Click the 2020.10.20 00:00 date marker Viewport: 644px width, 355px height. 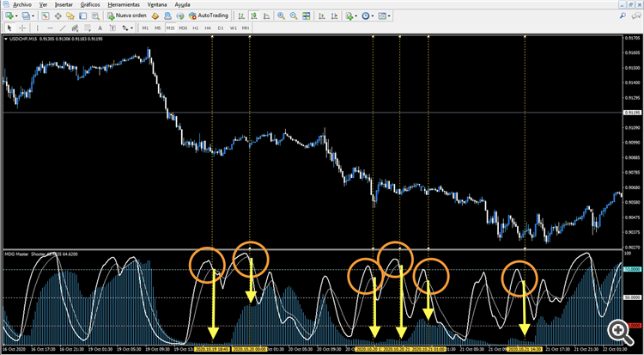pos(249,348)
